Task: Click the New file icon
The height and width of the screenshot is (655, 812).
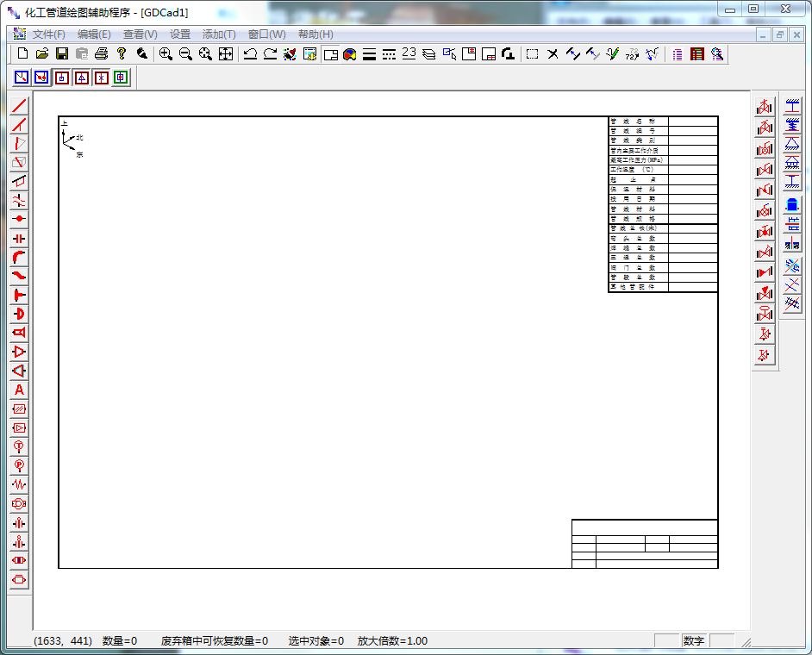Action: click(23, 53)
